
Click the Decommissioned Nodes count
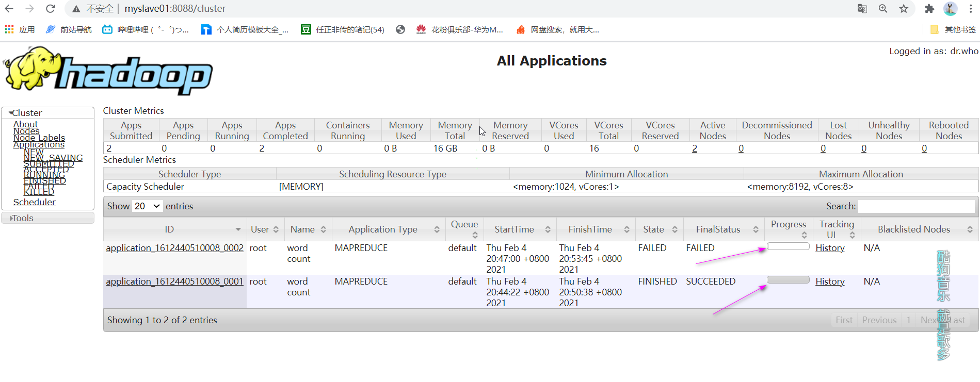click(x=741, y=148)
